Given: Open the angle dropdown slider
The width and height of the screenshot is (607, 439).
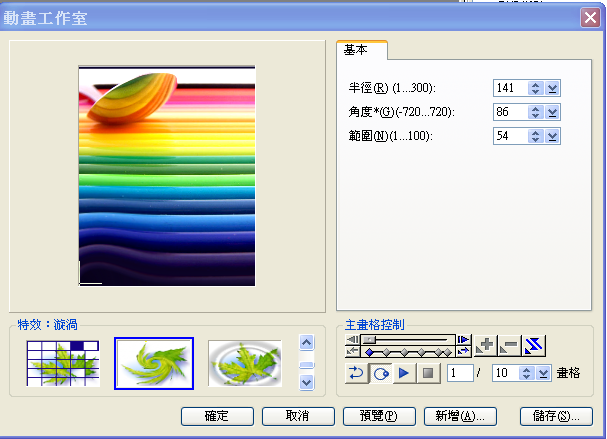Looking at the screenshot, I should pyautogui.click(x=552, y=112).
